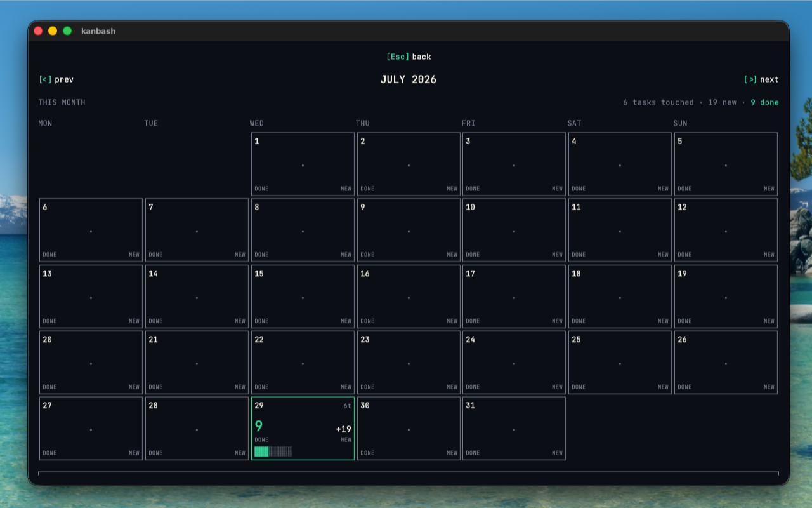Select the July 5 day cell
The height and width of the screenshot is (508, 812).
(726, 164)
